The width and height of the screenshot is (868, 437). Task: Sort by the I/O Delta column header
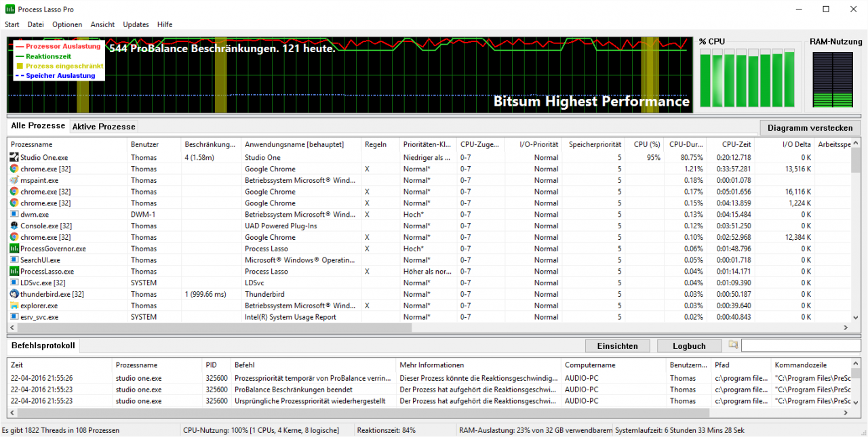(785, 144)
